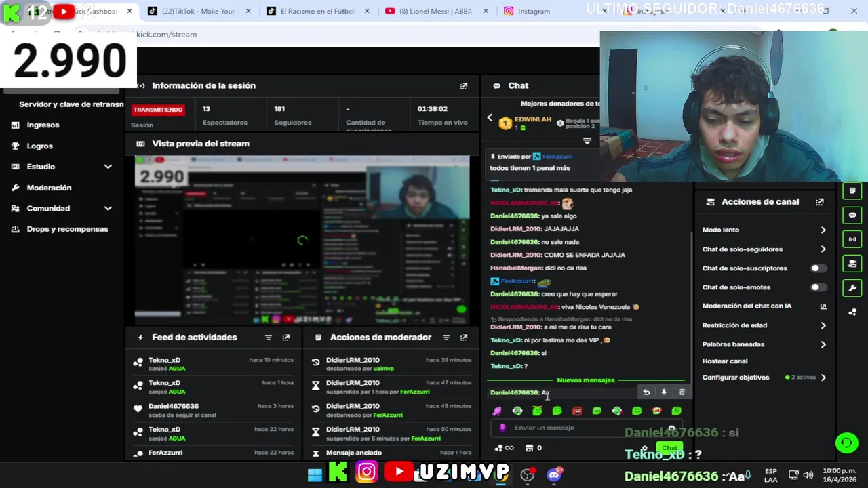Pop out the Feed de actividades panel

(x=286, y=338)
